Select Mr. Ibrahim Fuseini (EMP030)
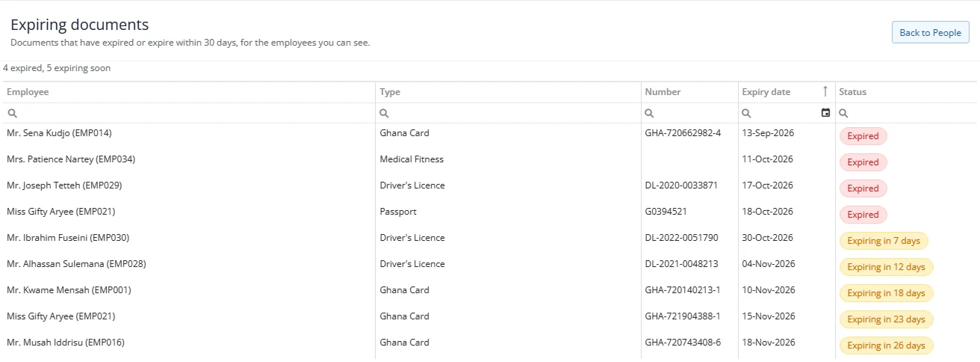The image size is (980, 362). click(x=68, y=238)
